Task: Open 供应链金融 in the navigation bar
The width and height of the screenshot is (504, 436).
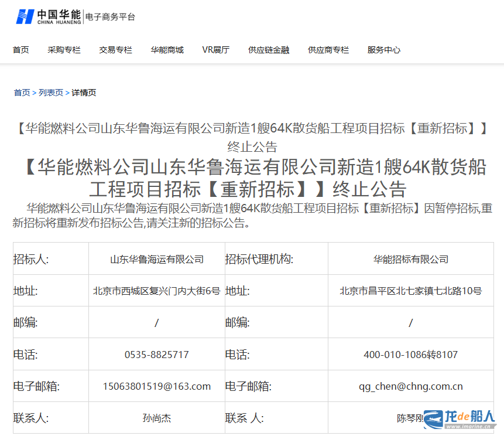Action: (269, 50)
